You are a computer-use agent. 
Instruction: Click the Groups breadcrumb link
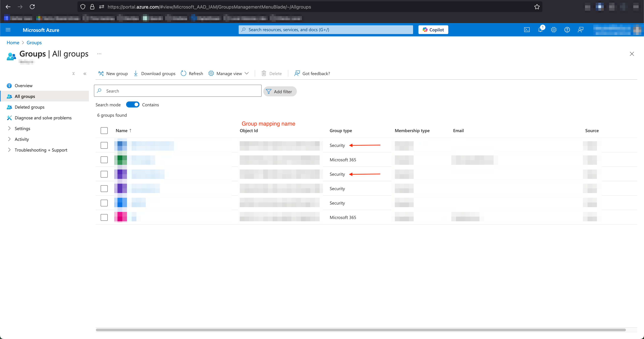point(34,42)
